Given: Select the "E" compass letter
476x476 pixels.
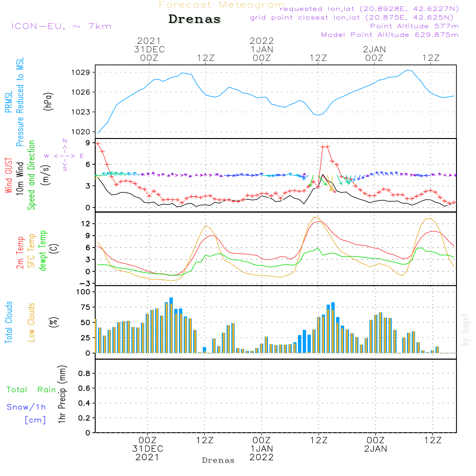Looking at the screenshot, I should tap(82, 156).
